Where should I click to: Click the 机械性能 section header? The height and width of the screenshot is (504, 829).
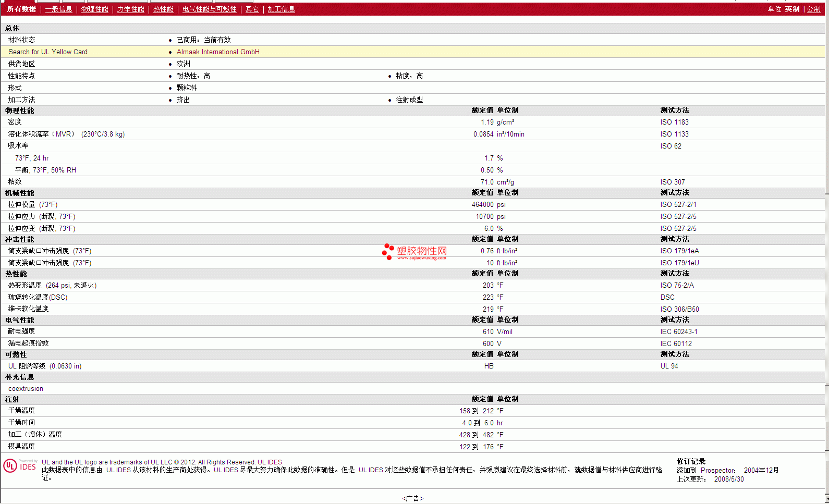coord(20,193)
